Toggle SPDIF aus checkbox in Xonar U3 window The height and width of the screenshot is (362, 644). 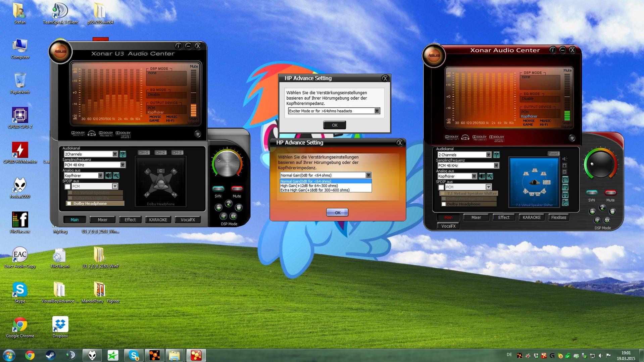pyautogui.click(x=68, y=187)
